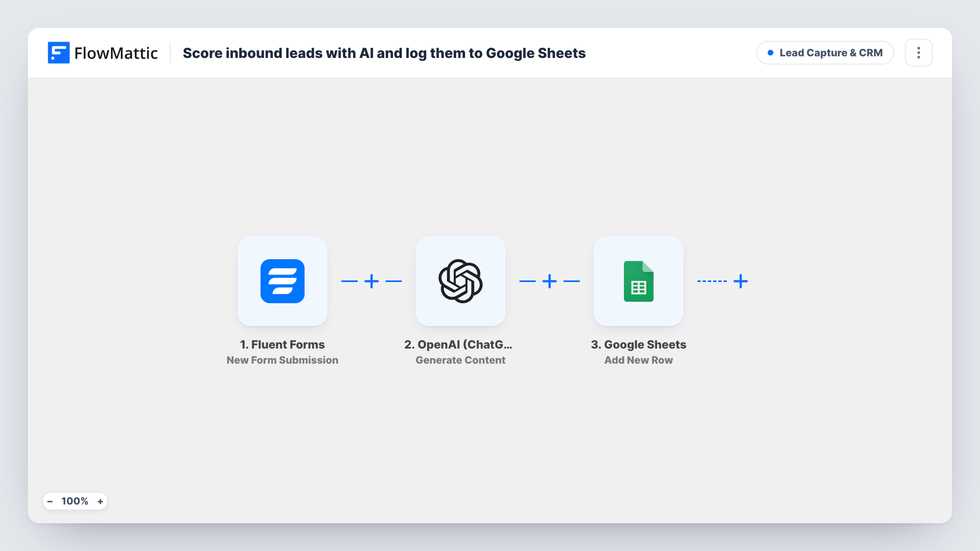Select the 'New Form Submission' trigger text
This screenshot has height=551, width=980.
point(283,360)
